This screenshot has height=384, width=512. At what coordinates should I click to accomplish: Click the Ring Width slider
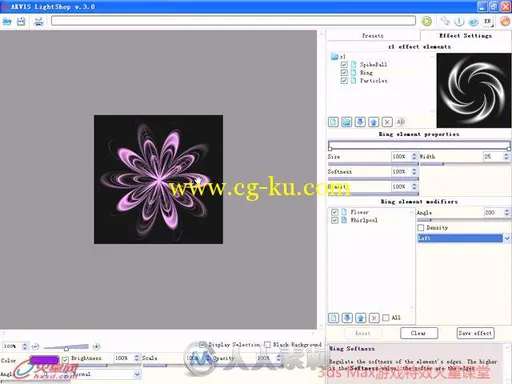[465, 164]
